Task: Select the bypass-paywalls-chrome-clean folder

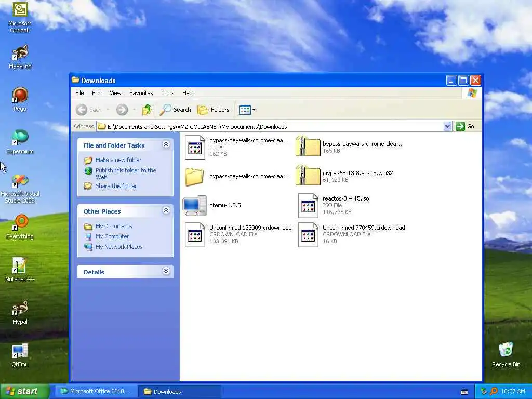Action: (237, 176)
